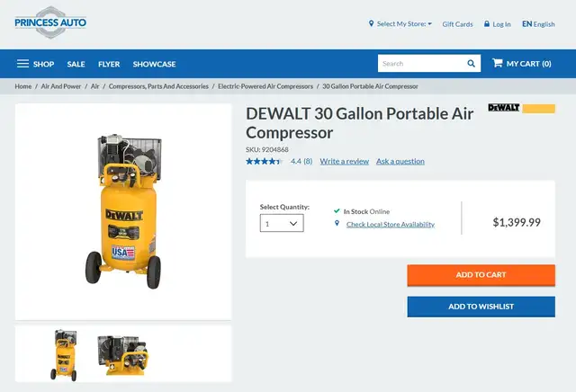Open the hamburger Shop menu icon
576x392 pixels.
pyautogui.click(x=22, y=64)
